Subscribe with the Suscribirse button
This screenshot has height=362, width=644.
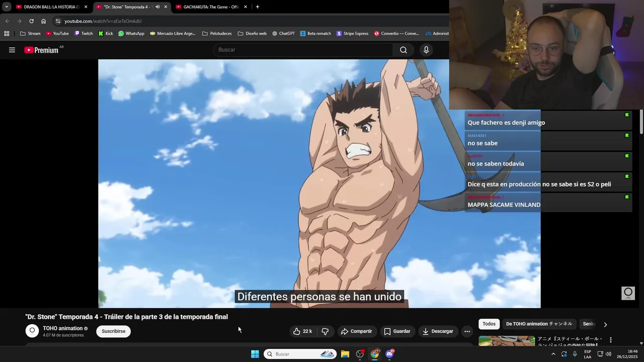114,331
